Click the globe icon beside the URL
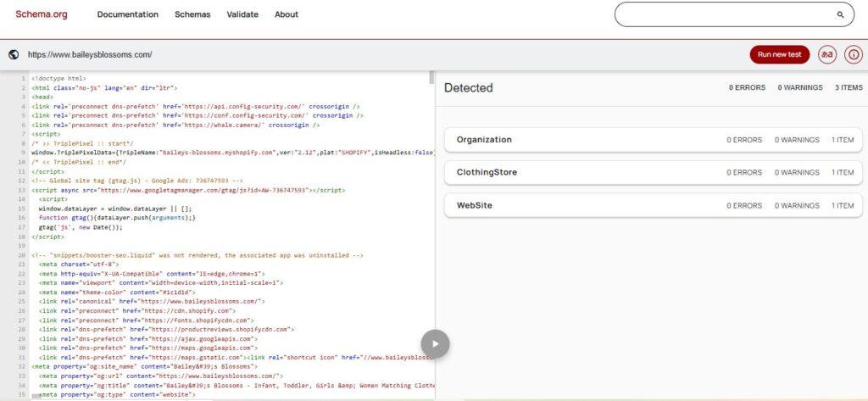This screenshot has height=401, width=868. (x=14, y=55)
